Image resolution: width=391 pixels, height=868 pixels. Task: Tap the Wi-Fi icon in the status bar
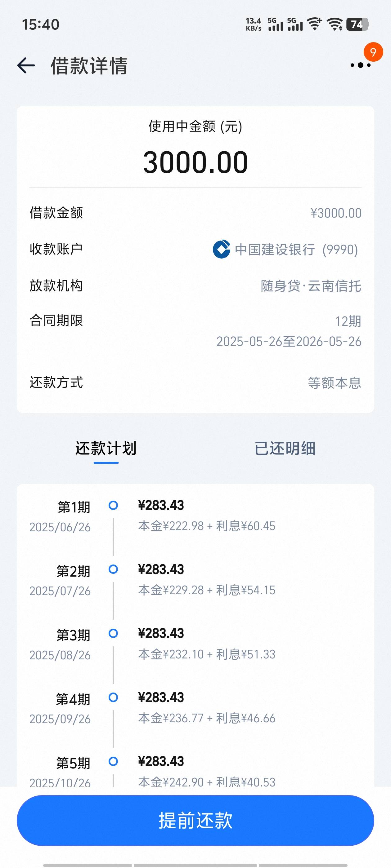tap(336, 24)
